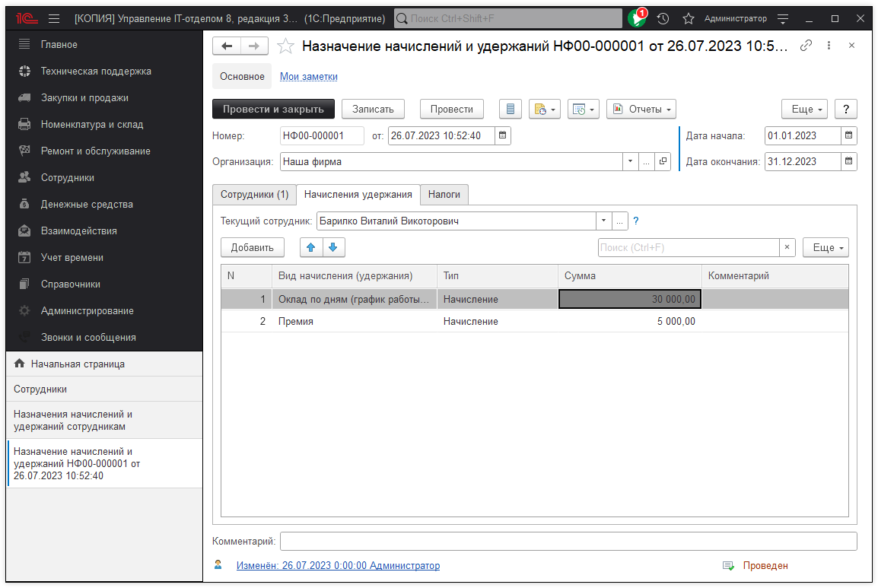878x588 pixels.
Task: Move row down with blue arrow
Action: (333, 247)
